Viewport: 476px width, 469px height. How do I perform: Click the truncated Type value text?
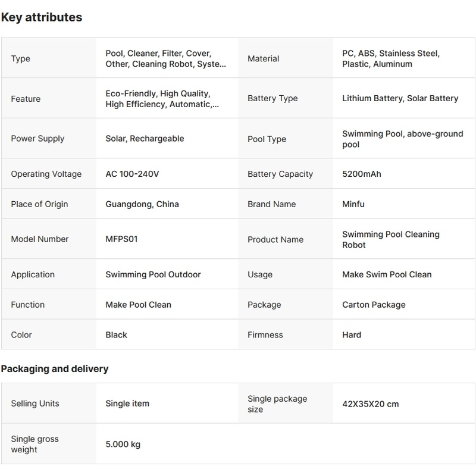pos(165,58)
